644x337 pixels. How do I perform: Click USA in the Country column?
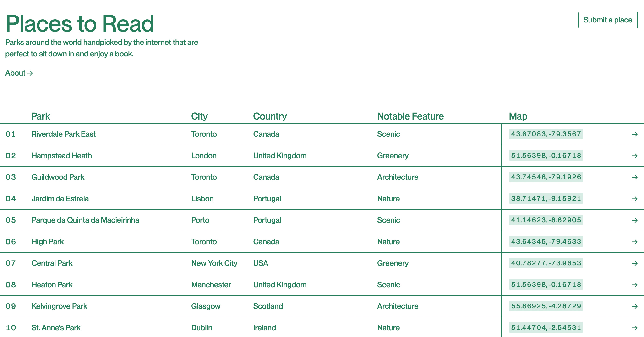tap(261, 263)
